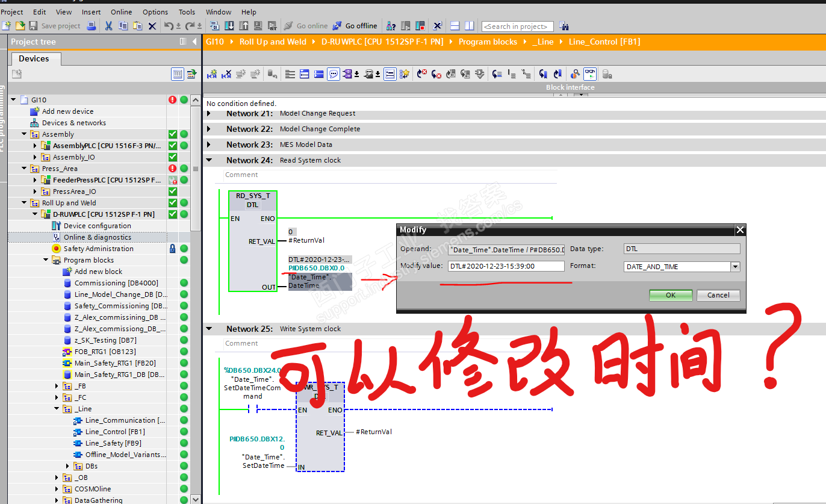Click the Save project button
The image size is (826, 504).
(x=55, y=26)
